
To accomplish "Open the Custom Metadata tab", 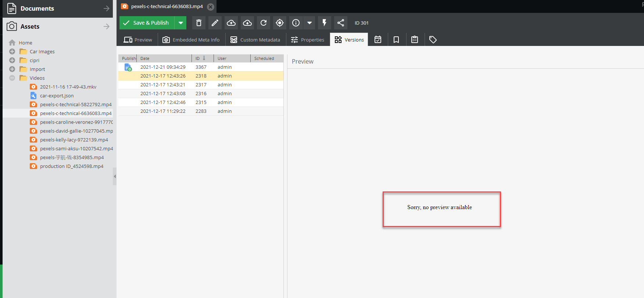I will pos(255,40).
